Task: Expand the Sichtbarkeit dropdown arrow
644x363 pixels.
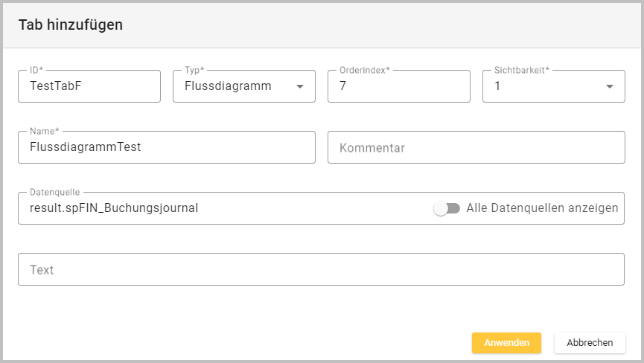Action: tap(610, 86)
